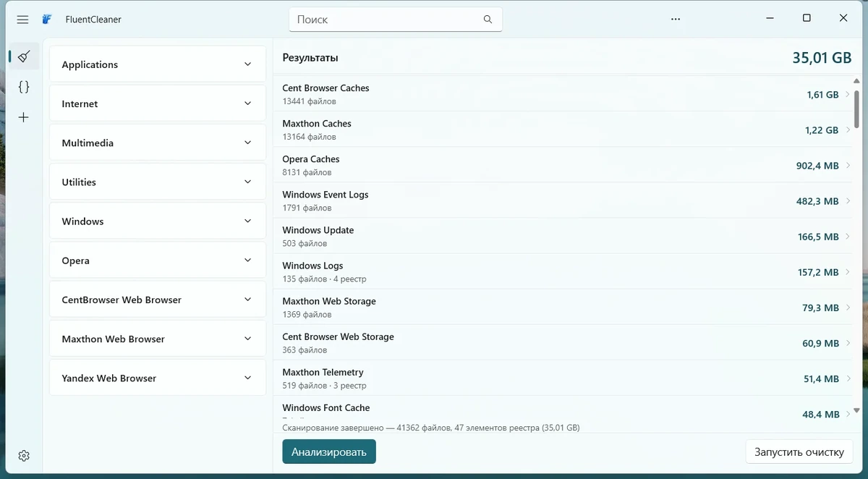Screen dimensions: 868x479
Task: Open Cent Browser Caches arrow
Action: (x=848, y=95)
